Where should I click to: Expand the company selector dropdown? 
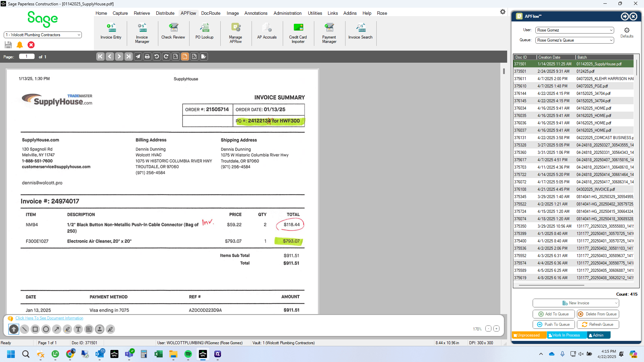(x=79, y=35)
